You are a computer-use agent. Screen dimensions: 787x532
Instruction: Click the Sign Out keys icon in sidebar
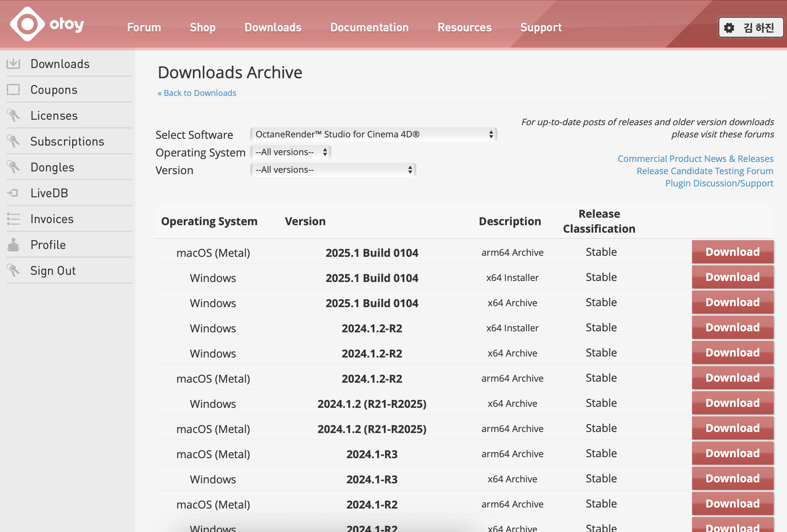click(x=13, y=270)
